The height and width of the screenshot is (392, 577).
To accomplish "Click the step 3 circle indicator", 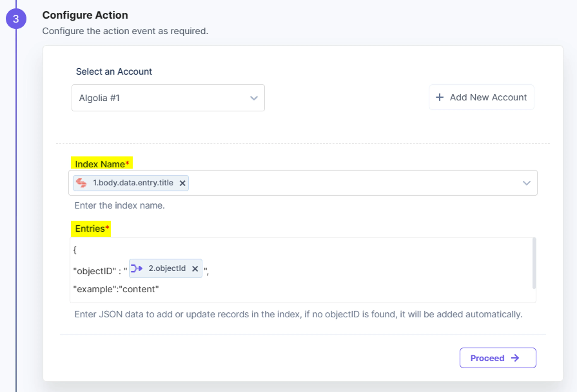I will click(x=16, y=19).
